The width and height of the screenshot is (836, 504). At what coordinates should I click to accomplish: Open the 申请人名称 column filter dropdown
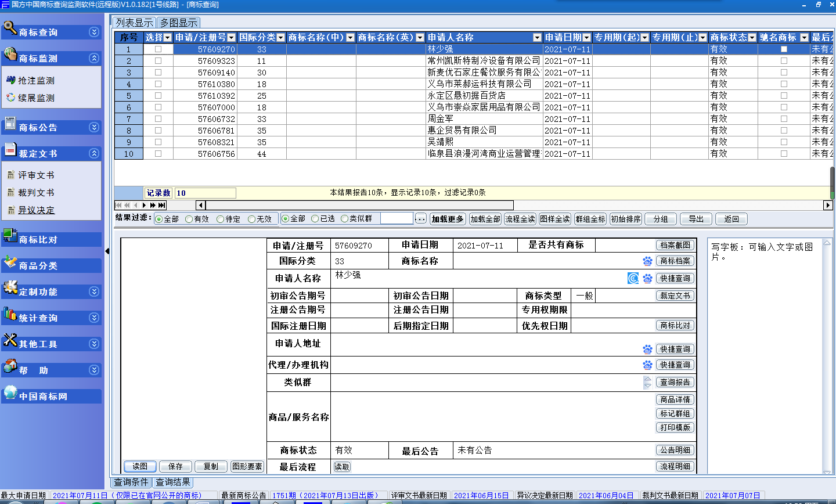pos(537,38)
